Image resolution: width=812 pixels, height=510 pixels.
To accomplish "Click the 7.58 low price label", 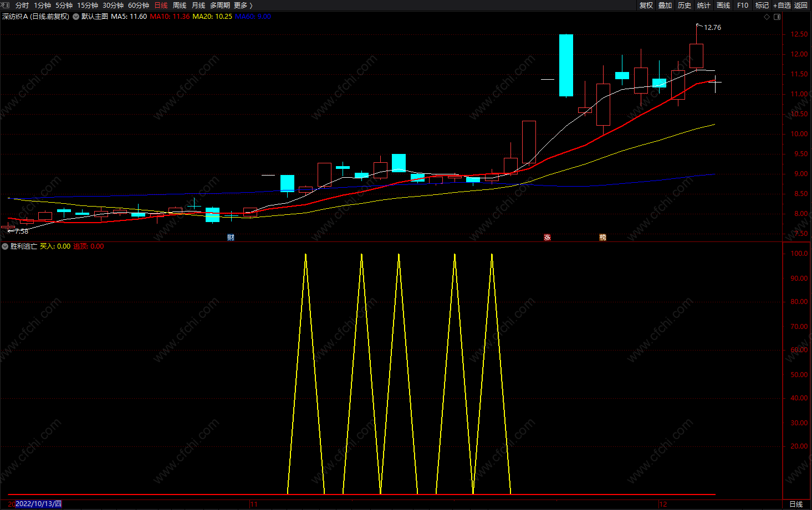I will click(x=21, y=231).
